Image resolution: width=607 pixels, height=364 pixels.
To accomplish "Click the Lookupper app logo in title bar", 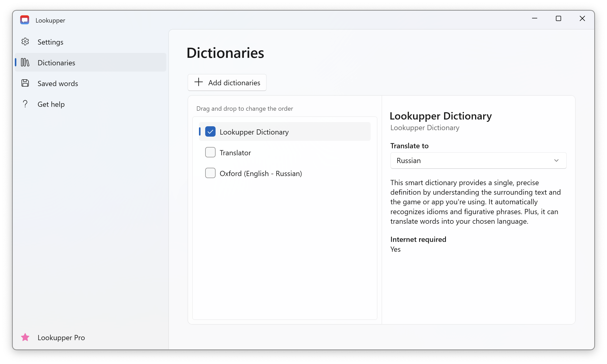I will 25,20.
